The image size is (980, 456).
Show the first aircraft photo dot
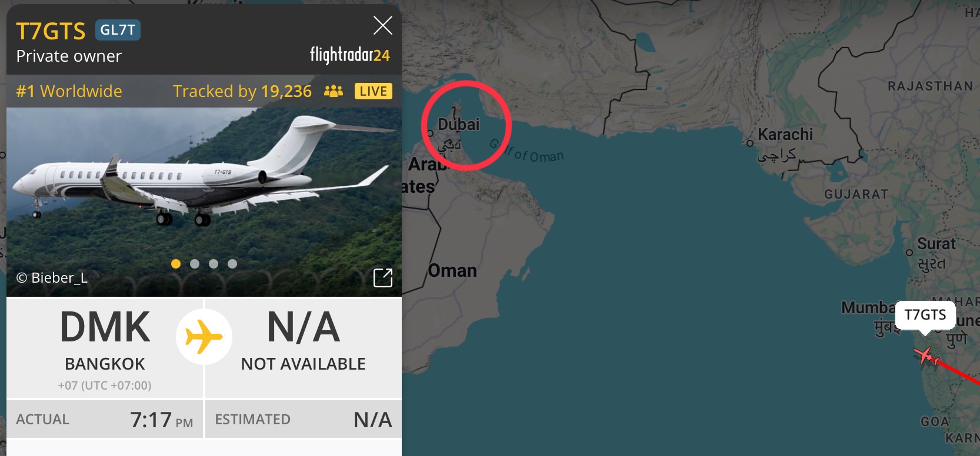176,264
